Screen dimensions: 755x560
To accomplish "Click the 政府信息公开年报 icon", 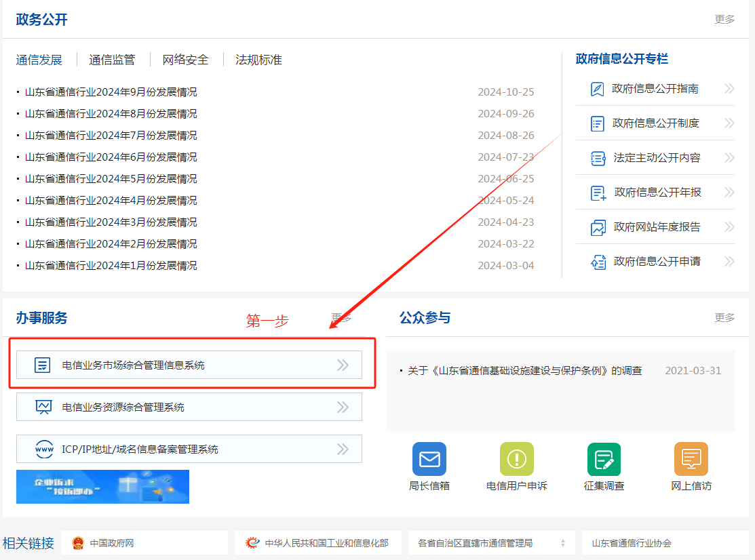I will point(598,193).
